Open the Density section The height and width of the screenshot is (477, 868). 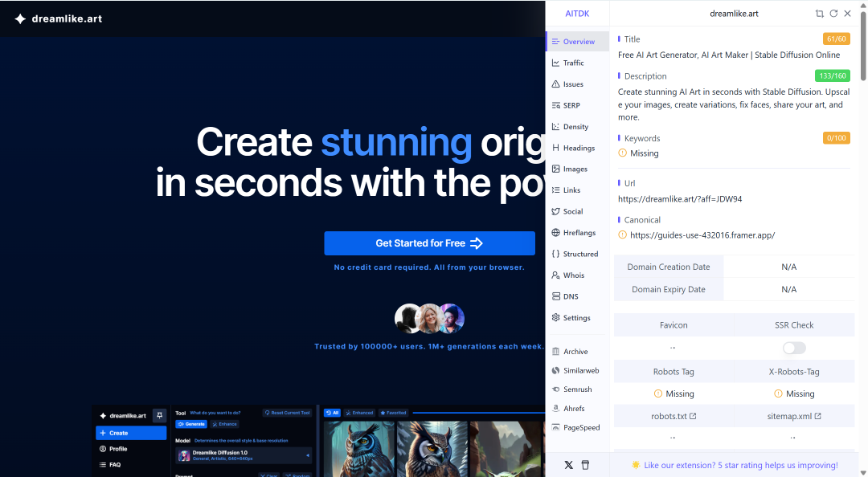point(577,127)
